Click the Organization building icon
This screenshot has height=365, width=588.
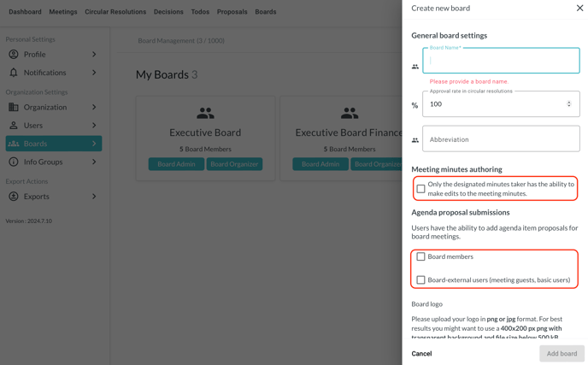point(14,108)
